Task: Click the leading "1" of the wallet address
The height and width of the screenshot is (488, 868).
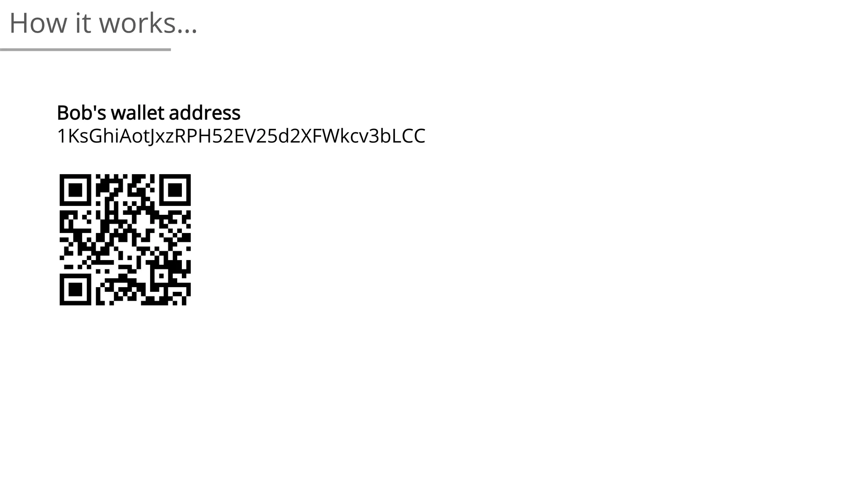Action: [62, 136]
